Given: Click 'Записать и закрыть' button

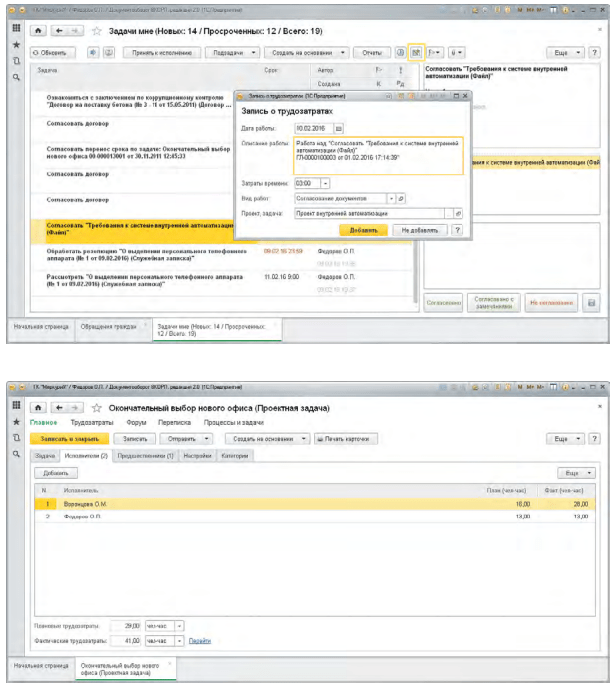Looking at the screenshot, I should (x=70, y=439).
